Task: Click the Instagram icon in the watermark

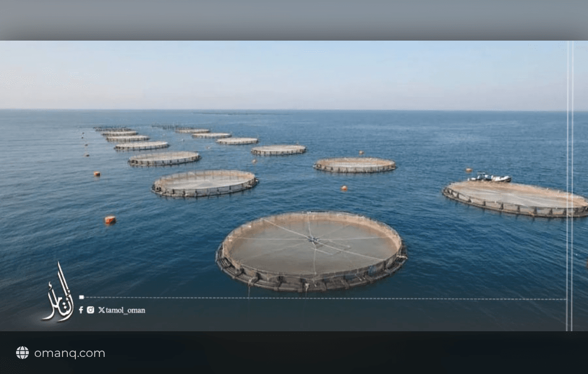Action: tap(90, 310)
